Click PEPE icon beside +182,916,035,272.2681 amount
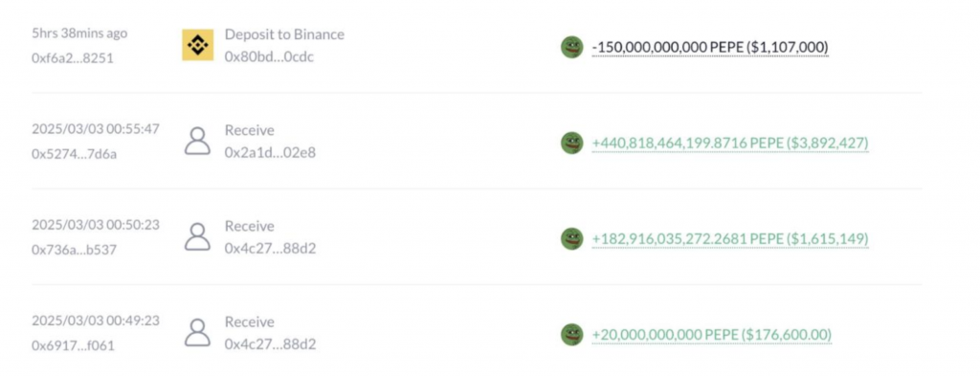The width and height of the screenshot is (980, 376). 572,238
